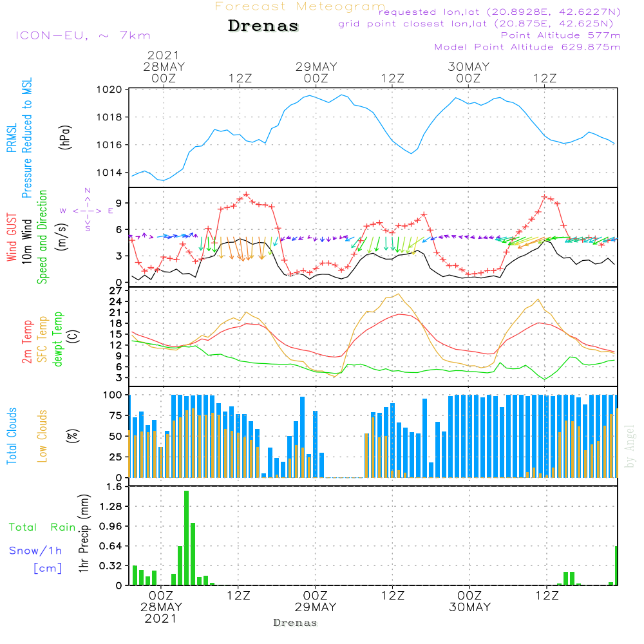The image size is (644, 644).
Task: Select the green "dewpt Temp" label
Action: click(57, 339)
